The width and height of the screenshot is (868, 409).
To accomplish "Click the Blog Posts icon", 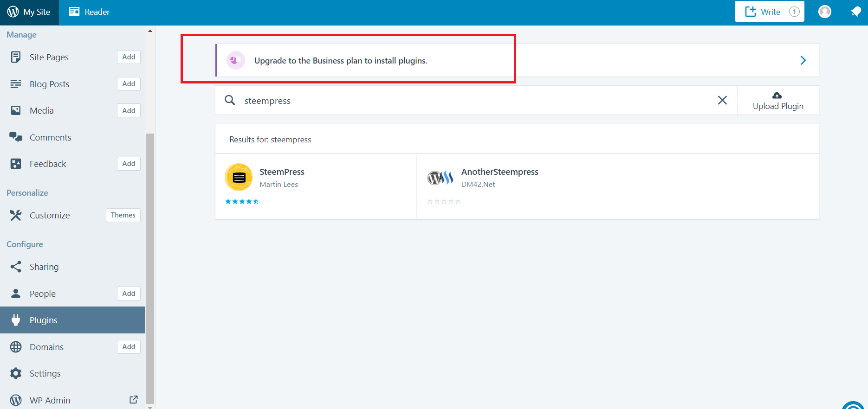I will pyautogui.click(x=16, y=84).
